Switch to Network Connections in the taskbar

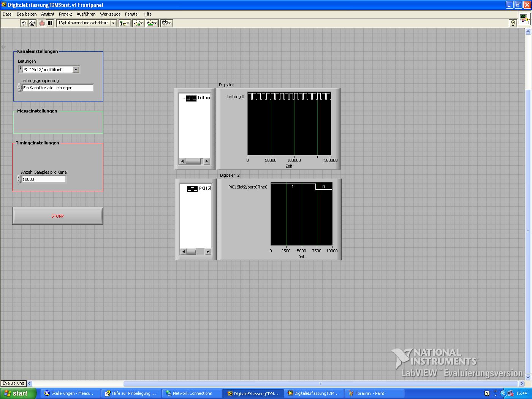[x=192, y=393]
